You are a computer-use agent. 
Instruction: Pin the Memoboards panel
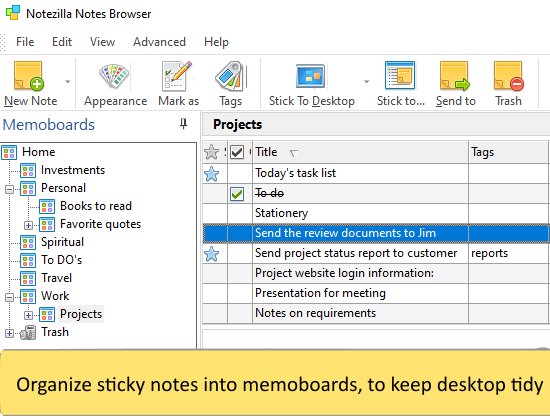183,124
